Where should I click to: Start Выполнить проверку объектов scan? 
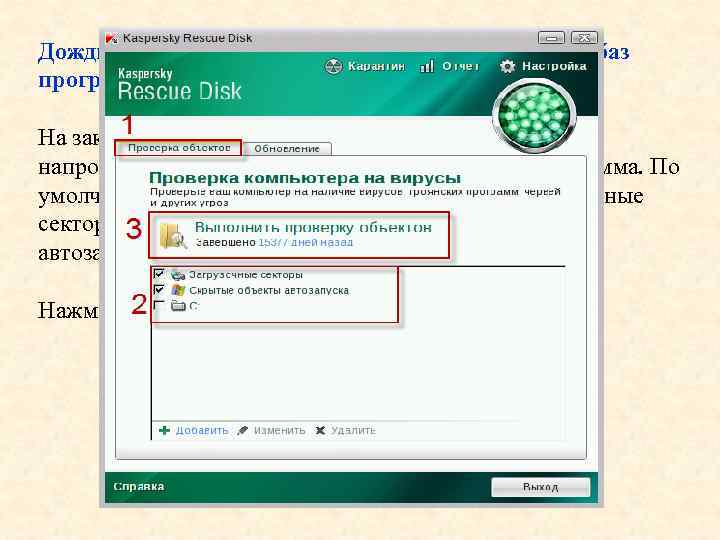(x=313, y=227)
